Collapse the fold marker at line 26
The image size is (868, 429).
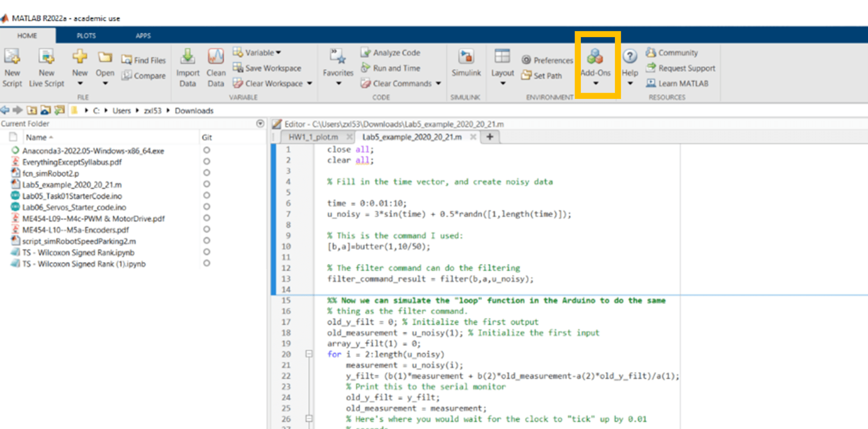pos(309,419)
